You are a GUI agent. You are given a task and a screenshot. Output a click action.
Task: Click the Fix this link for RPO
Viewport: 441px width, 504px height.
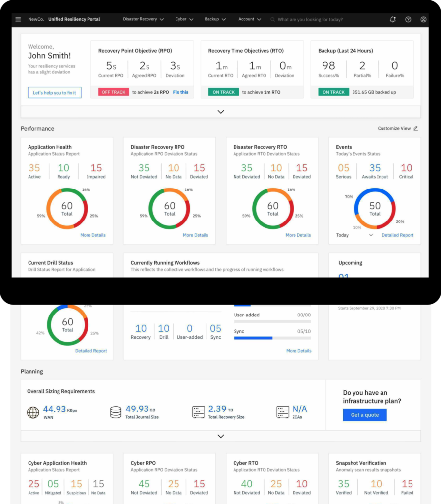pyautogui.click(x=180, y=92)
